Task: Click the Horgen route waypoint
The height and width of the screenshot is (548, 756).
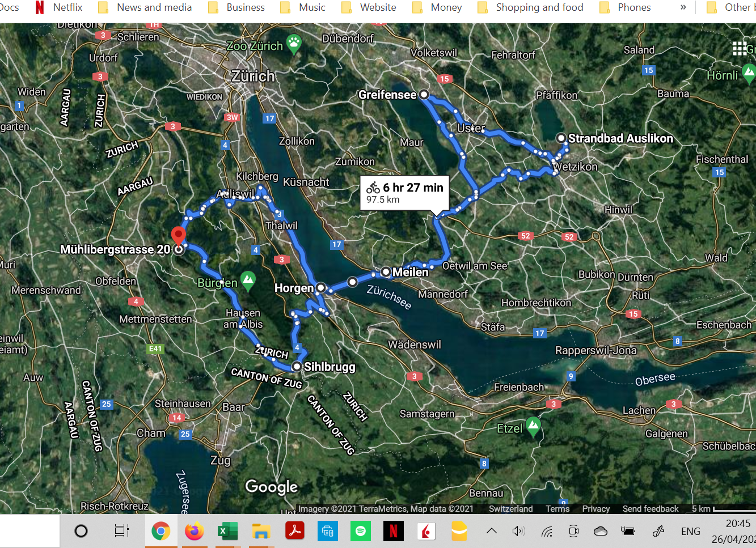Action: pos(320,288)
